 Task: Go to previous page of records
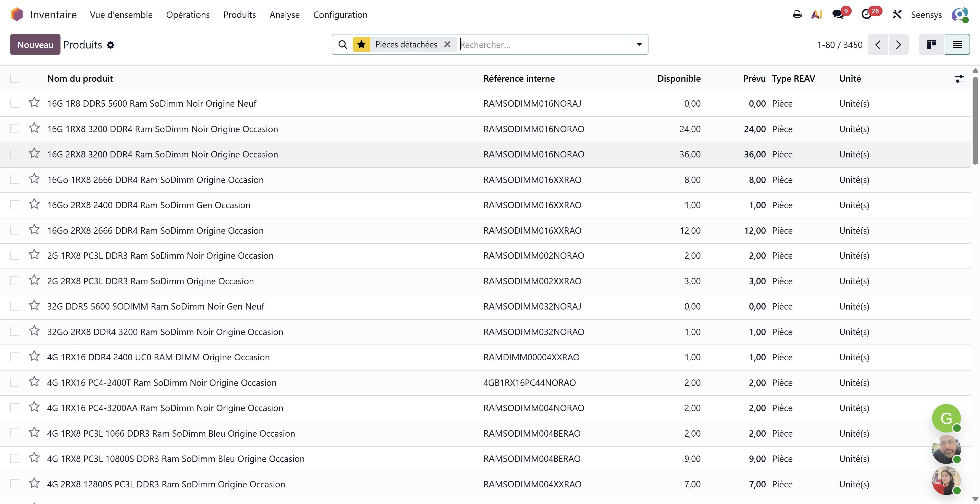pyautogui.click(x=878, y=44)
